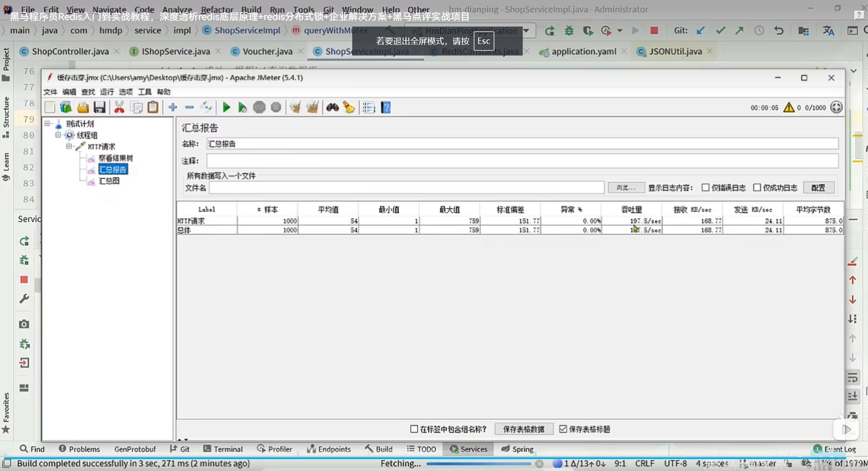The image size is (868, 471).
Task: Cut the selected JMeter element
Action: point(119,108)
